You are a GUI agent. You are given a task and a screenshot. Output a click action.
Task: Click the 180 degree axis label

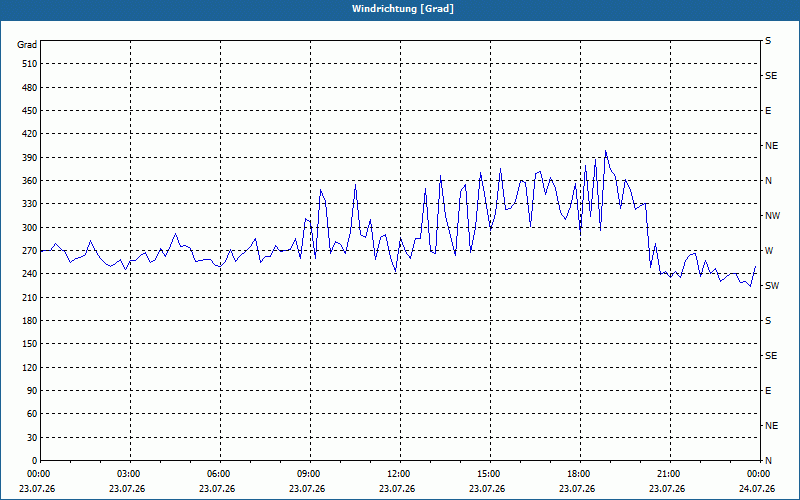tap(30, 321)
